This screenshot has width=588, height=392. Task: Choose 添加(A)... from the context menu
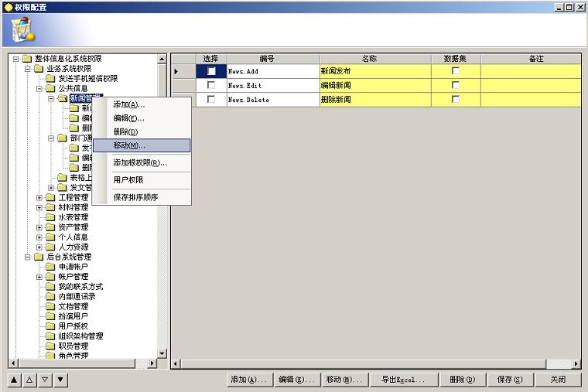(x=142, y=104)
